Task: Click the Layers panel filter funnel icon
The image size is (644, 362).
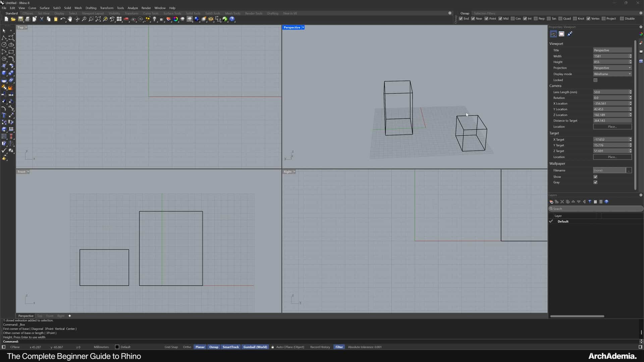Action: pos(590,202)
